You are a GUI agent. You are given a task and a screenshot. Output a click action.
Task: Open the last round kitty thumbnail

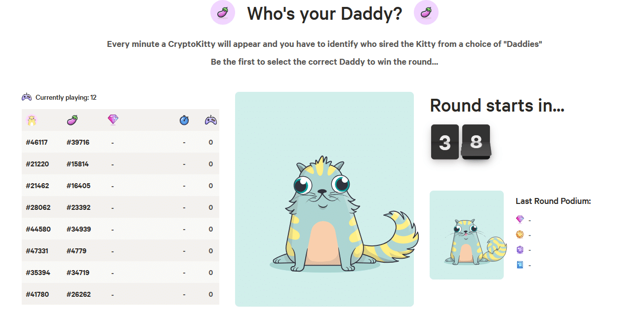click(467, 235)
